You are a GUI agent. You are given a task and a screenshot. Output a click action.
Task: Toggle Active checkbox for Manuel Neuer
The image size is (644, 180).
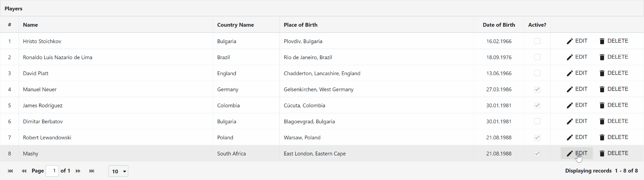point(537,89)
